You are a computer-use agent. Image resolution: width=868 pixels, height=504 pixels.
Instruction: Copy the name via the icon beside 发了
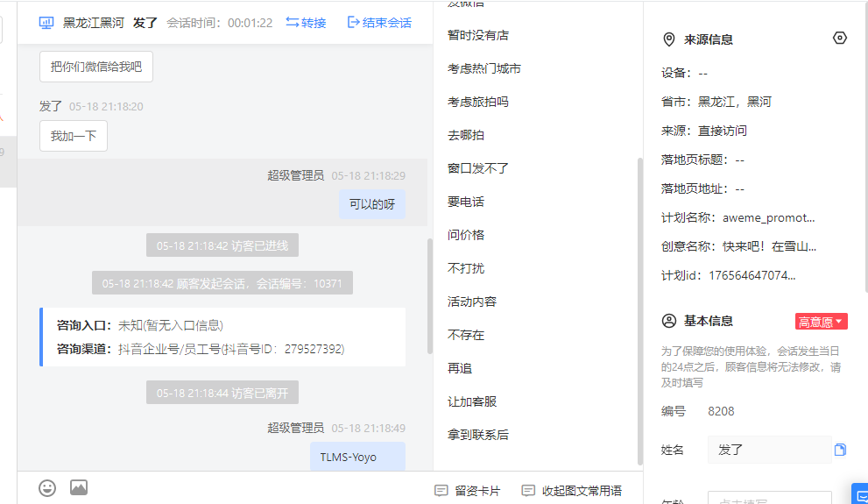coord(840,450)
